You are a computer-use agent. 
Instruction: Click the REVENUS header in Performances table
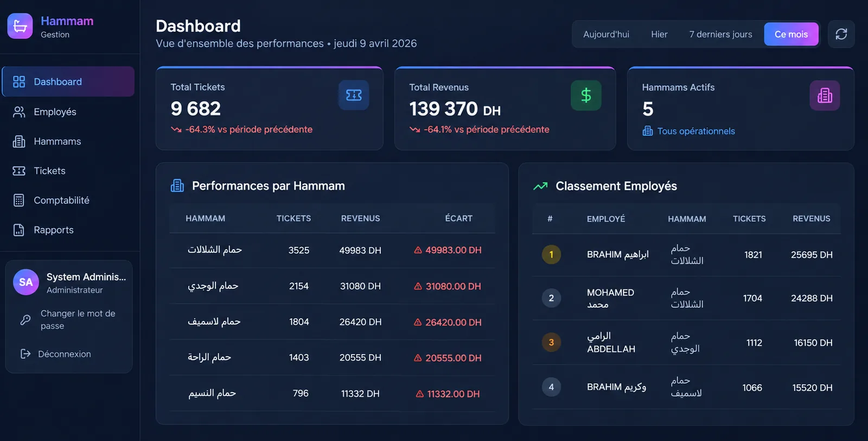pyautogui.click(x=360, y=218)
